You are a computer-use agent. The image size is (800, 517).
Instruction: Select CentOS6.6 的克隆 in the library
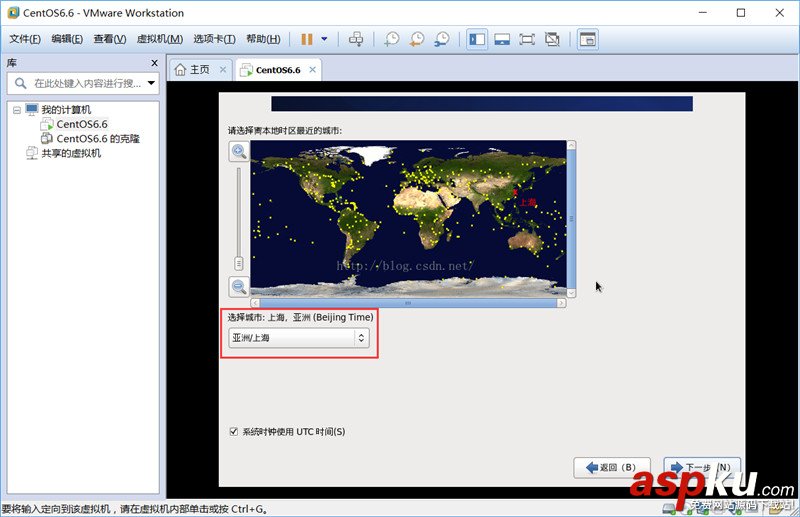click(98, 138)
